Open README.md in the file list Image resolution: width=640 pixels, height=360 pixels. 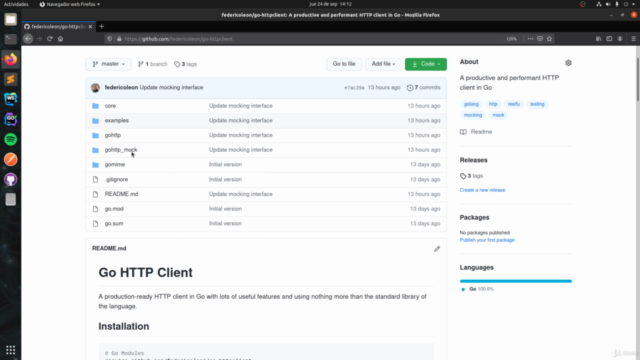pos(121,194)
